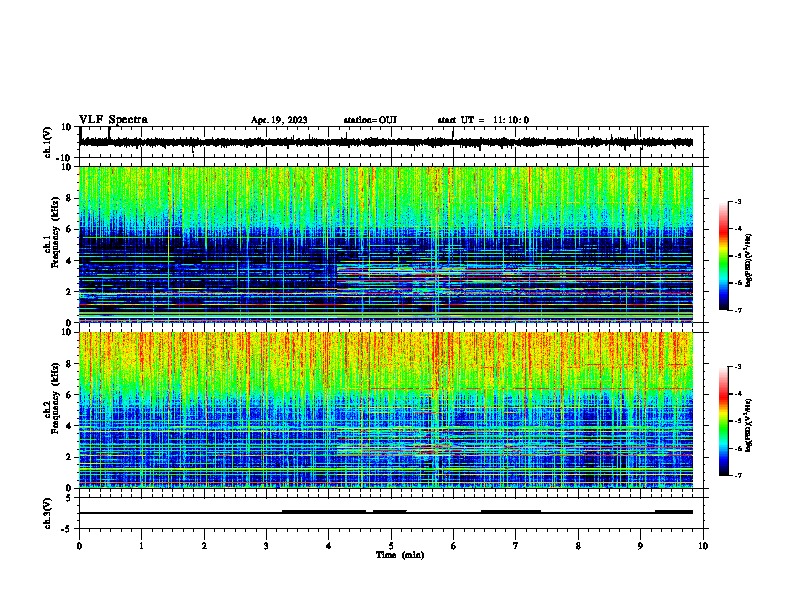This screenshot has height=612, width=792.
Task: Click the time axis tick "6"
Action: pyautogui.click(x=453, y=546)
